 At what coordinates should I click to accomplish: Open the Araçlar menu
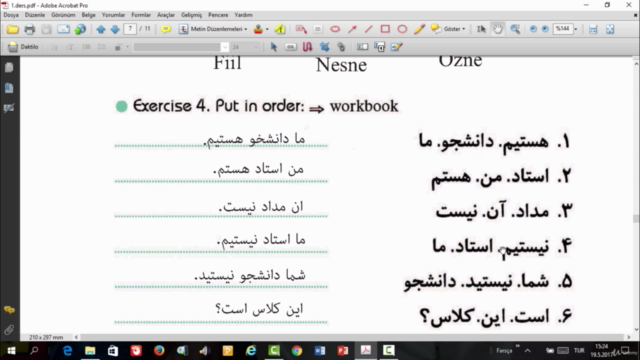coord(166,15)
